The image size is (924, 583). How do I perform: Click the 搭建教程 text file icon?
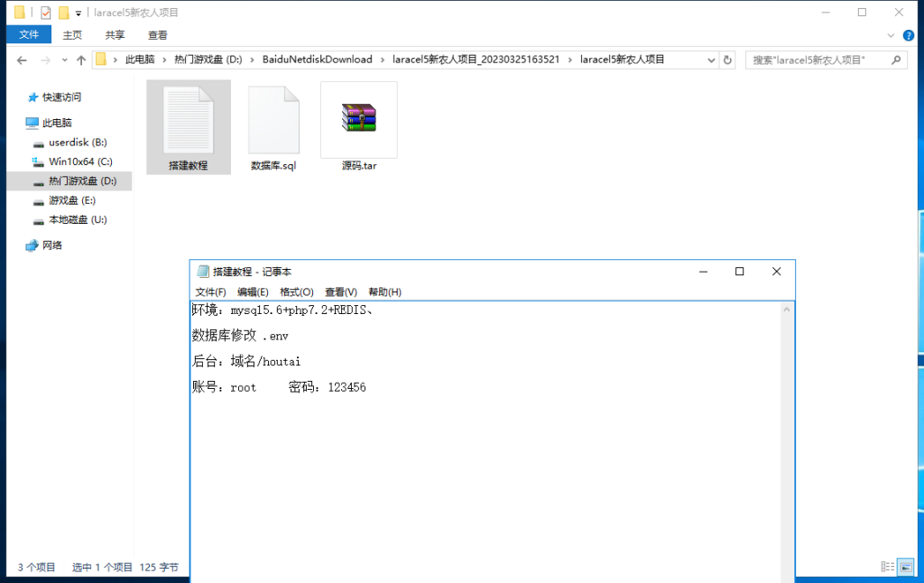(188, 120)
